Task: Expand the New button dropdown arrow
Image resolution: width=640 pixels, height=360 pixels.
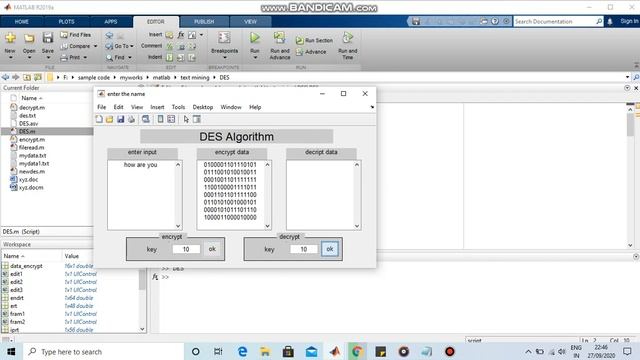Action: coord(10,58)
